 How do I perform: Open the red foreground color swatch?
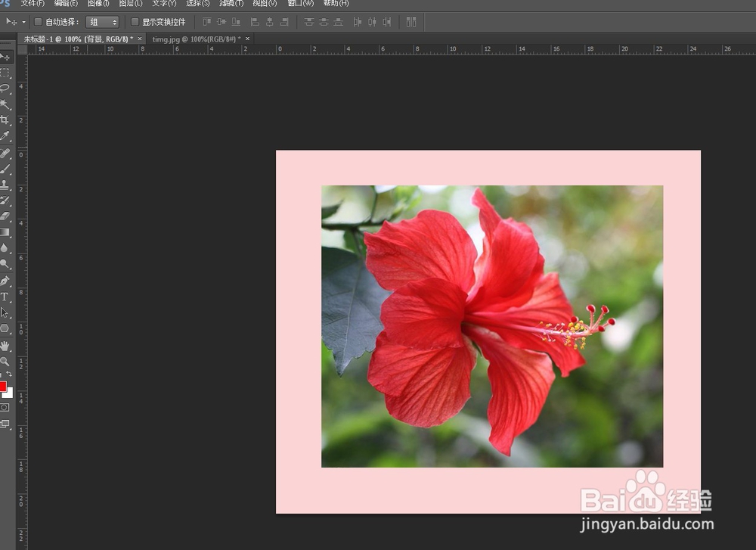(x=2, y=386)
